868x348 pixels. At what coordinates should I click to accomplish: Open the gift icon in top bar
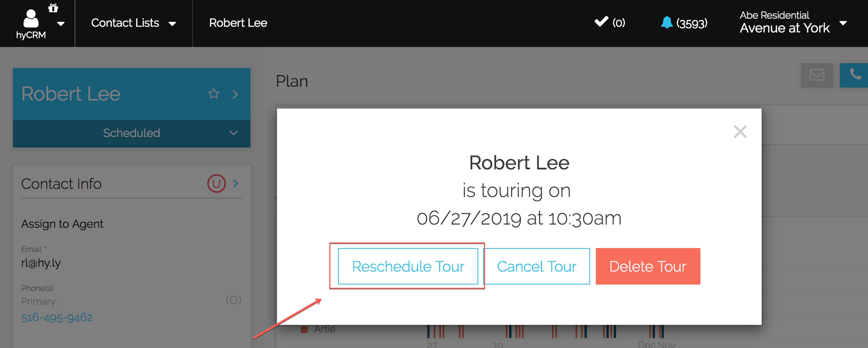click(53, 8)
